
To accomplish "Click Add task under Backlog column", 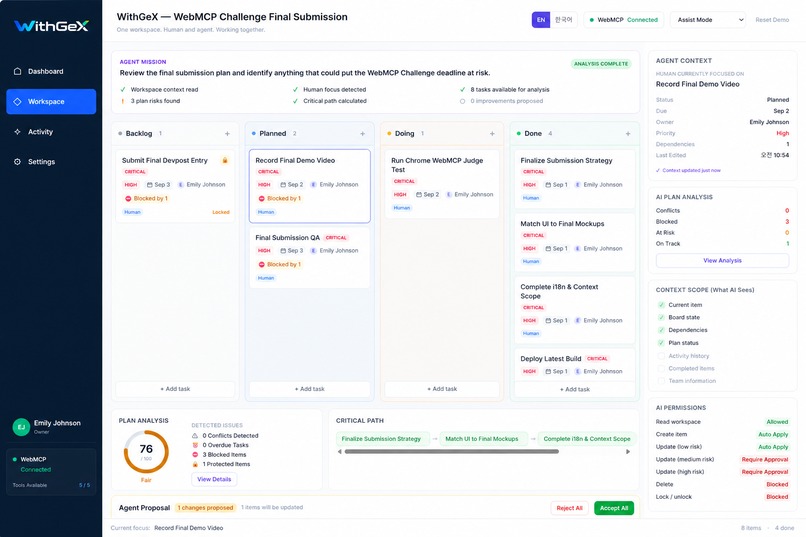I will [175, 389].
